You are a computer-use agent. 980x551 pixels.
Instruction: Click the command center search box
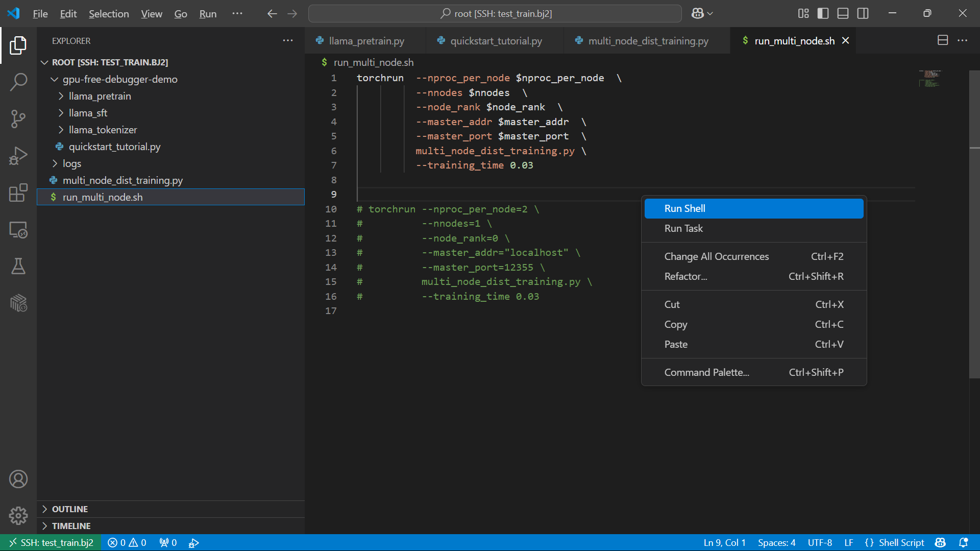(x=495, y=13)
